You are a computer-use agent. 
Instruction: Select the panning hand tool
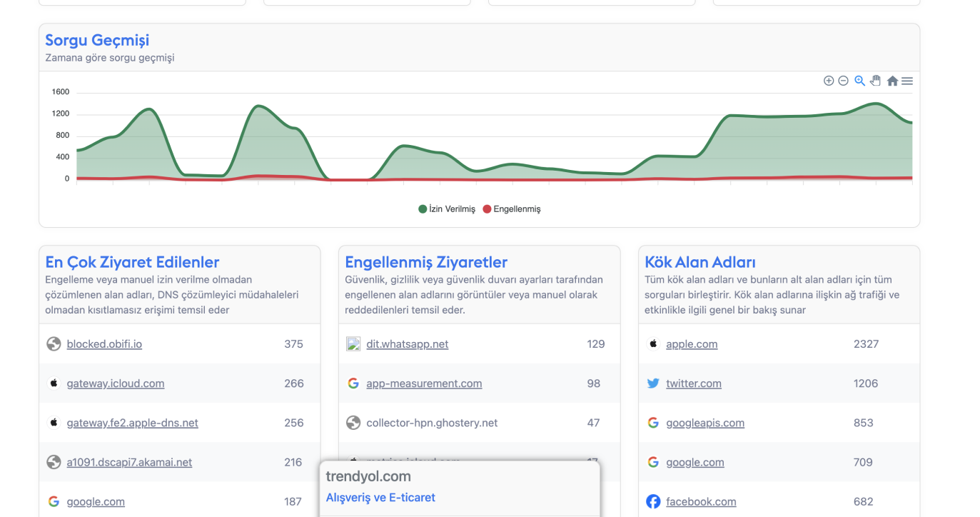[876, 81]
